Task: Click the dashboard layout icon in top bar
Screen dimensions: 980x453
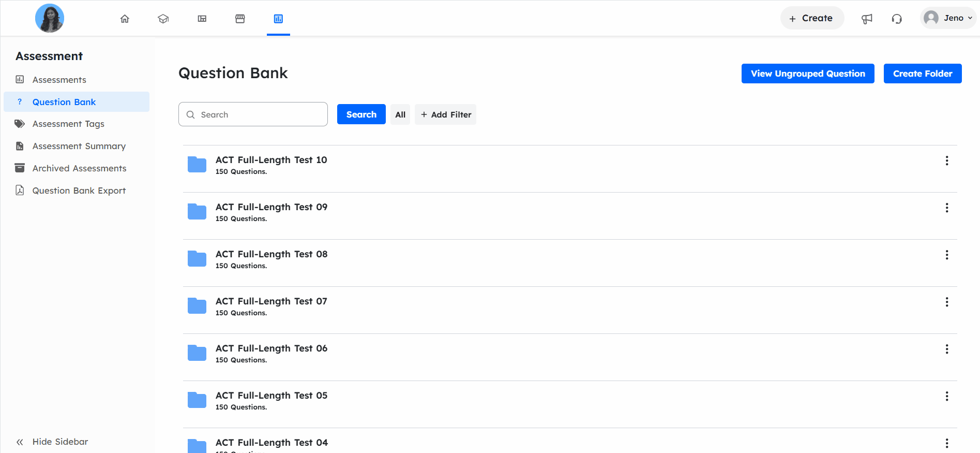Action: coord(202,19)
